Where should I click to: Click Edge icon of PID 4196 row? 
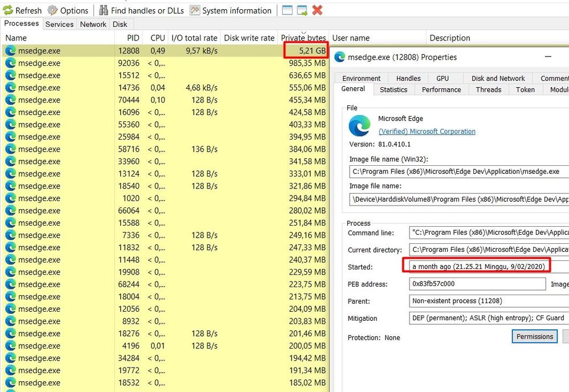pos(11,346)
